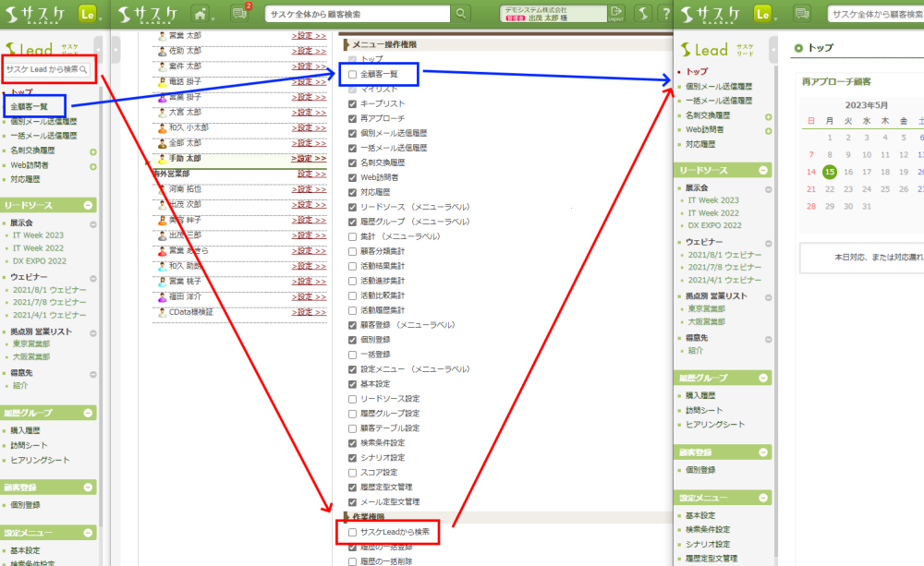
Task: Click the サスケ全体から顧客検索 field in the middle header
Action: coord(357,14)
